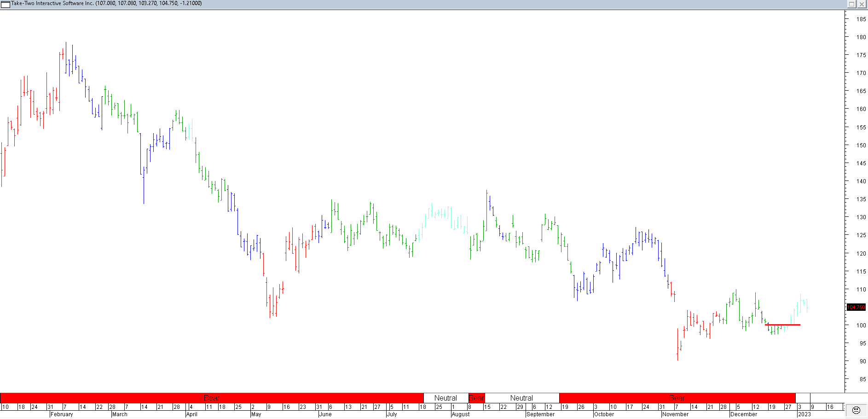Viewport: 868px width, 419px height.
Task: Click the Neutral ribbon segment spanning August to September
Action: (x=521, y=398)
